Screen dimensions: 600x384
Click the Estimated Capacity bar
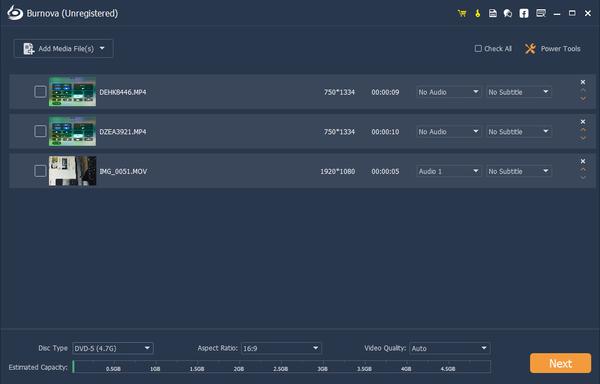coord(282,366)
